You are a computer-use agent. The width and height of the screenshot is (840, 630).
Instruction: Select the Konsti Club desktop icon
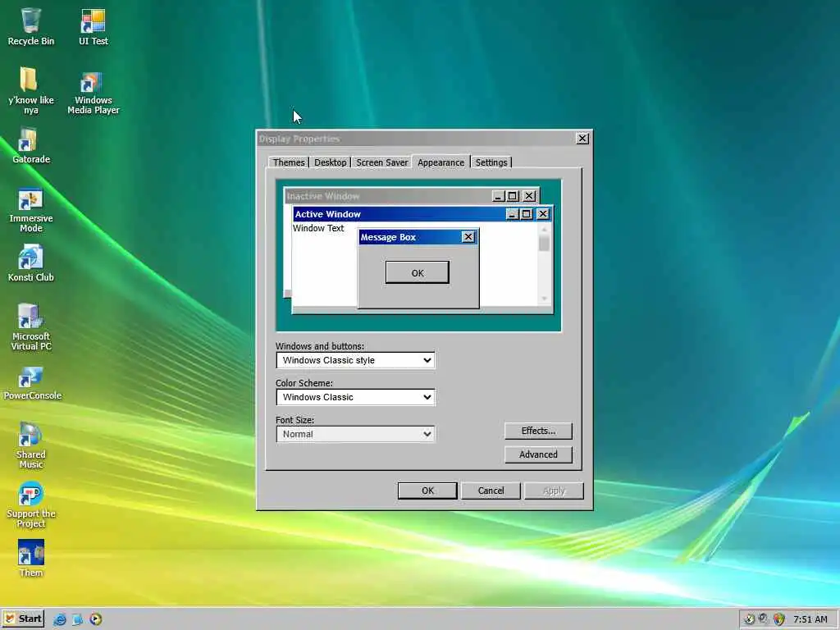30,263
